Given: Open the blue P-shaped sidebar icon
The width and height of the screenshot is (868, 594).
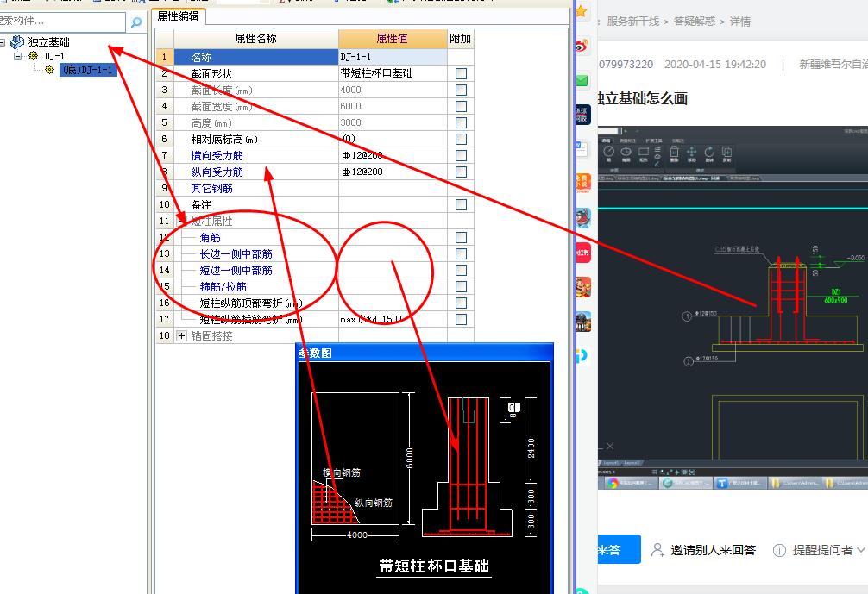Looking at the screenshot, I should (582, 356).
